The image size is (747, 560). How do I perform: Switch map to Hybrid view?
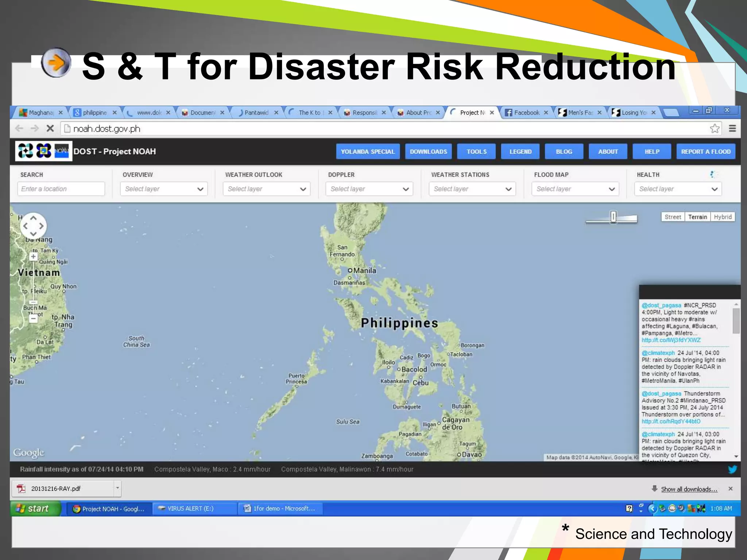click(723, 217)
